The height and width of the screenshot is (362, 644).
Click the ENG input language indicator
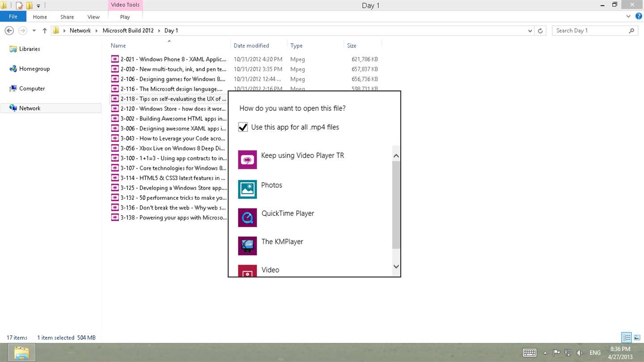click(x=595, y=353)
